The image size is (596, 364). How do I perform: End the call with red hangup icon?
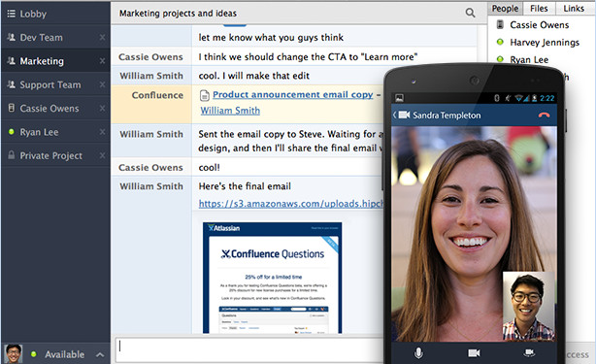pyautogui.click(x=544, y=115)
